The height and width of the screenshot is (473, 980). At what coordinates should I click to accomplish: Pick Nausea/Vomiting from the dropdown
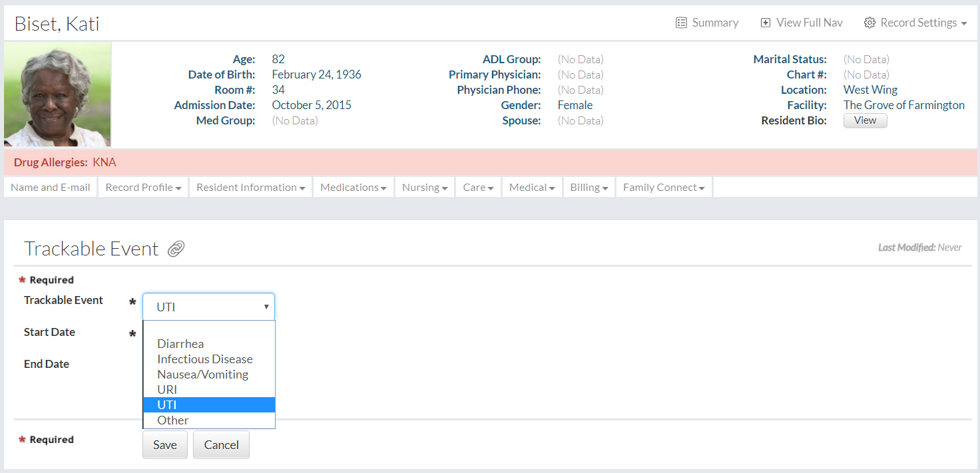pos(202,375)
